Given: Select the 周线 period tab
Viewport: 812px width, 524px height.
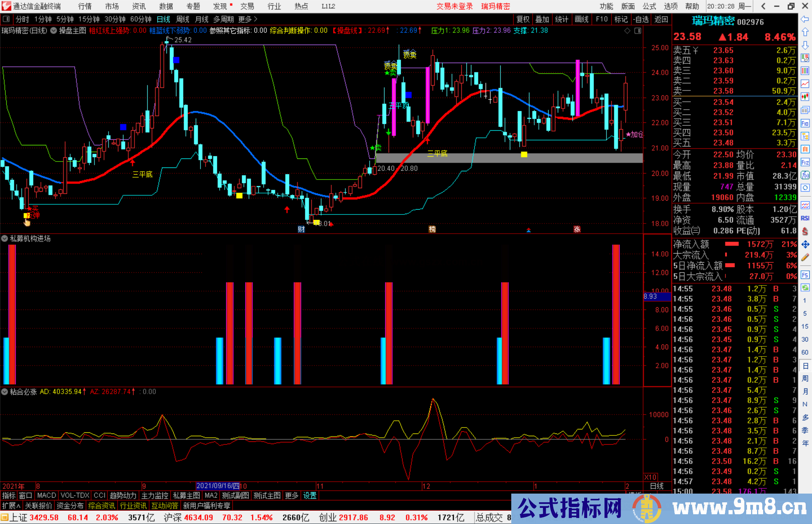Looking at the screenshot, I should [183, 19].
